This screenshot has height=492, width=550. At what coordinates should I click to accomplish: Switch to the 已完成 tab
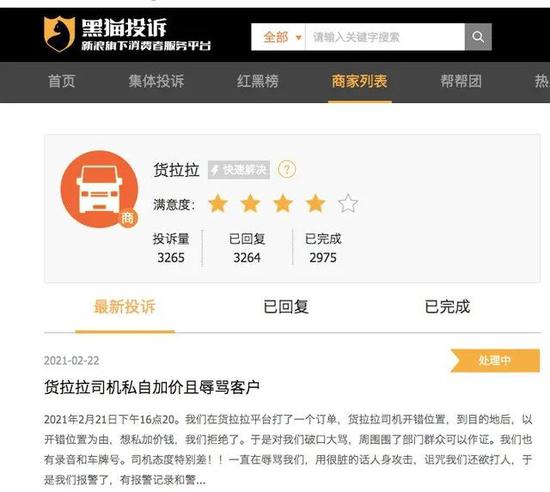(x=447, y=306)
